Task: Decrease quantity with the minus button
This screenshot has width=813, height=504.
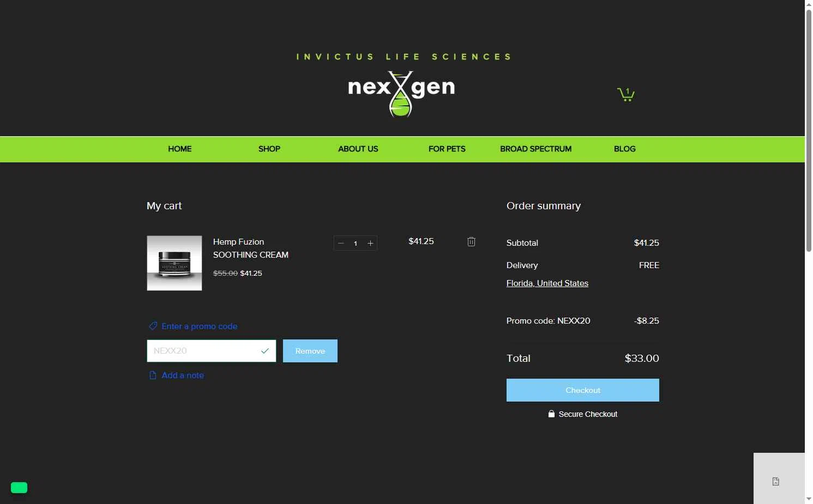Action: click(x=341, y=244)
